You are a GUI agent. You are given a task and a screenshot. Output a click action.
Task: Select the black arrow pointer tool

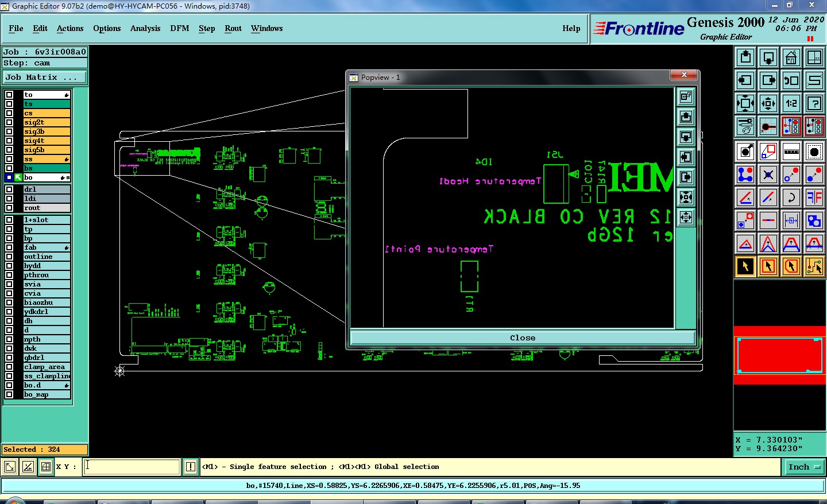(745, 266)
